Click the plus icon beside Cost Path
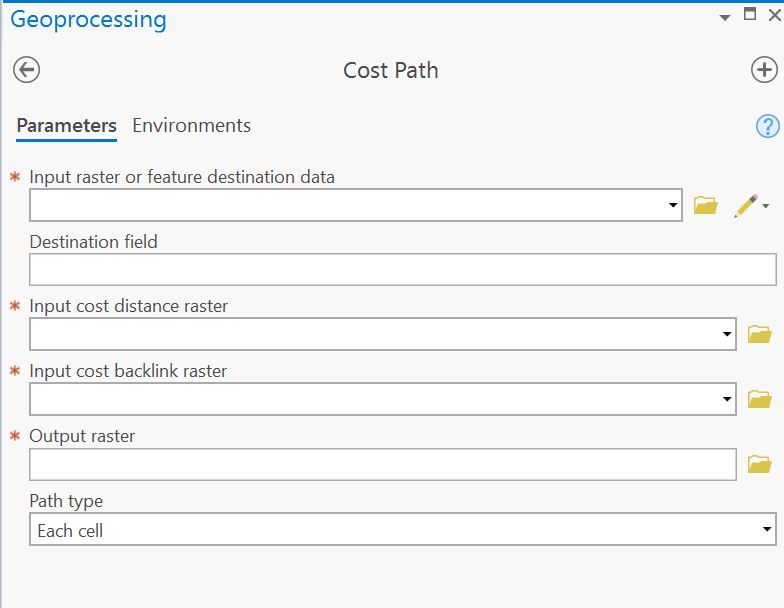The image size is (784, 608). pyautogui.click(x=764, y=70)
